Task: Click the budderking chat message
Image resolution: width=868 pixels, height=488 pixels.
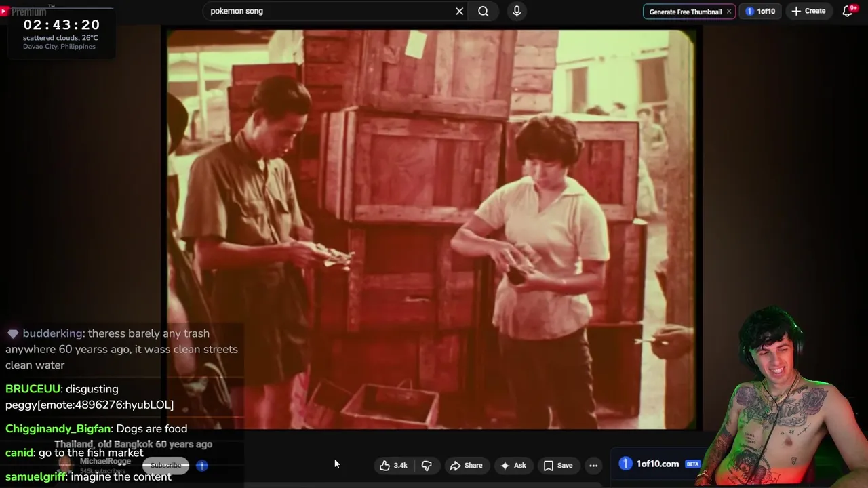Action: [x=122, y=349]
